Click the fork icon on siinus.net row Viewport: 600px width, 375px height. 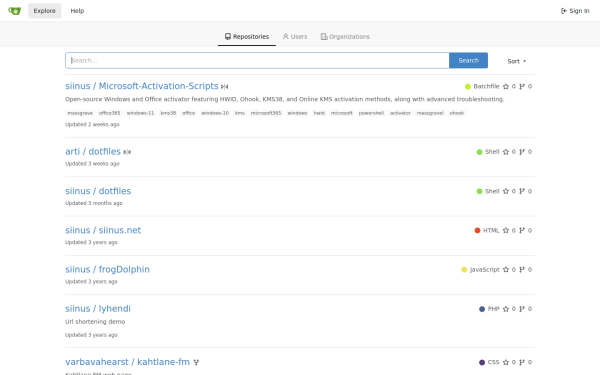click(x=522, y=230)
